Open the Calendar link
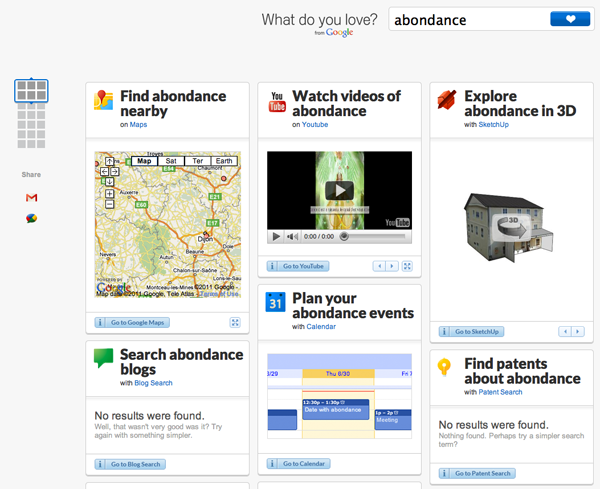The height and width of the screenshot is (489, 600). 321,326
